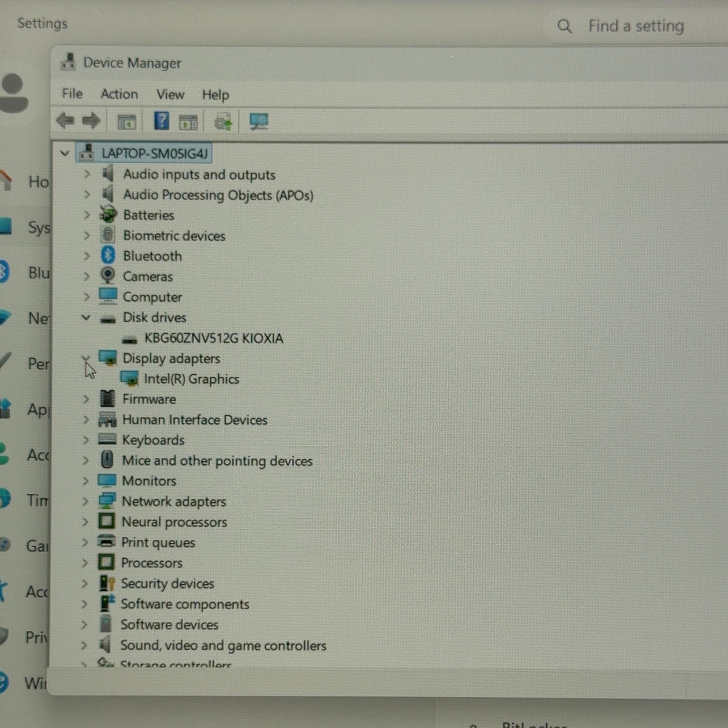
Task: Click the Biometric devices fingerprint icon
Action: tap(108, 235)
